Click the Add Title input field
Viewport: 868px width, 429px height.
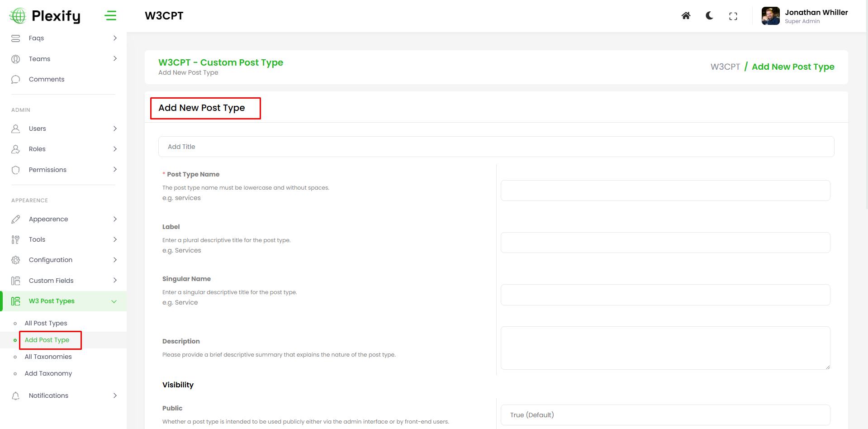pyautogui.click(x=496, y=147)
